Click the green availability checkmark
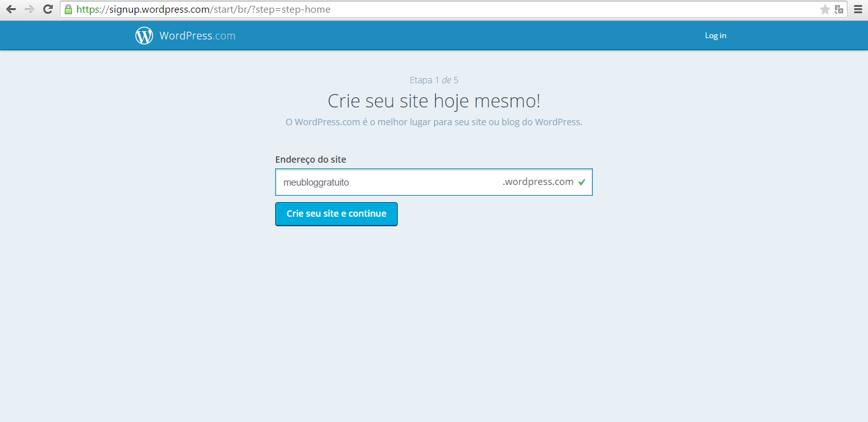Viewport: 868px width, 422px height. pyautogui.click(x=581, y=182)
